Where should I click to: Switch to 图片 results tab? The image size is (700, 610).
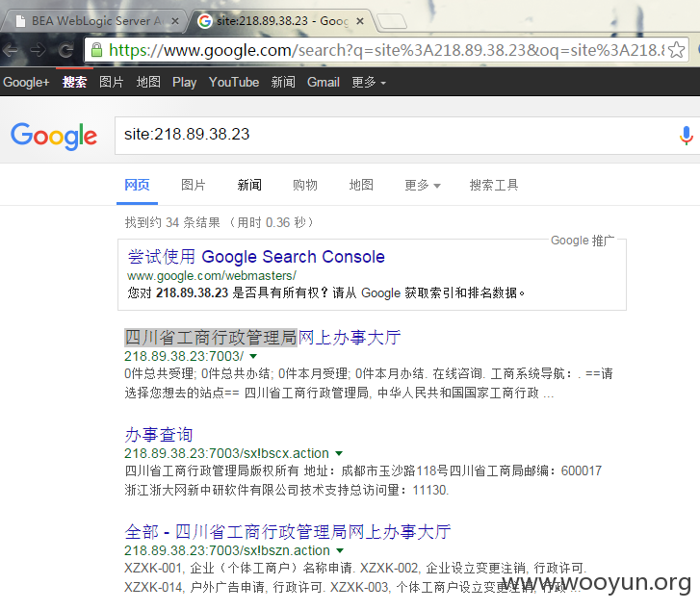pos(194,185)
